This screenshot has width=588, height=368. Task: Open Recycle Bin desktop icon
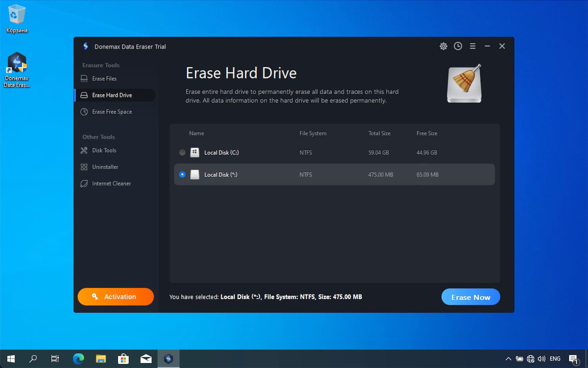coord(17,19)
